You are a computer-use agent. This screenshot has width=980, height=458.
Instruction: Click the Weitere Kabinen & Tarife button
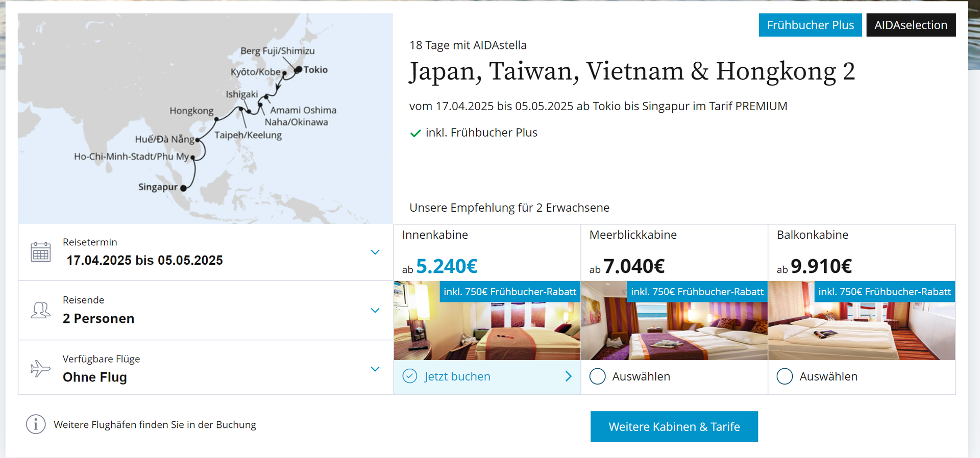[674, 426]
